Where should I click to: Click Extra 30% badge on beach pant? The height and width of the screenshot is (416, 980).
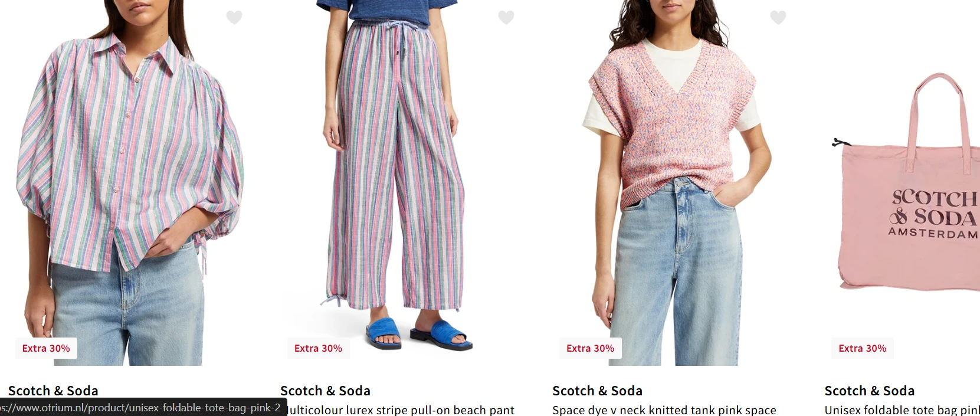[x=318, y=348]
